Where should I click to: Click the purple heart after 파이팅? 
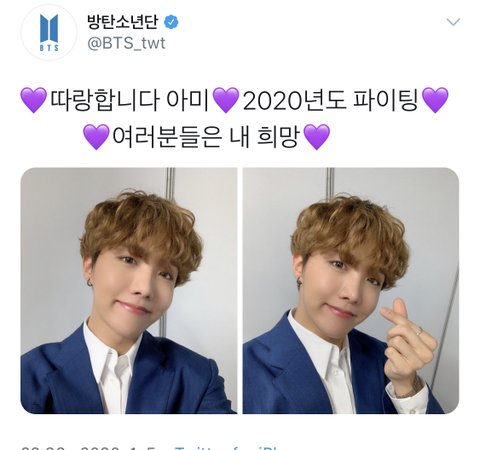click(435, 100)
